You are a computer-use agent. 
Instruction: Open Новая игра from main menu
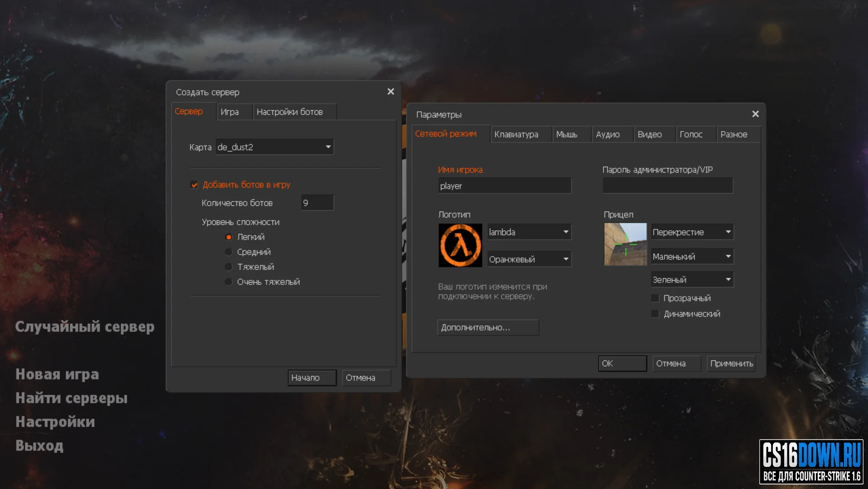click(57, 374)
